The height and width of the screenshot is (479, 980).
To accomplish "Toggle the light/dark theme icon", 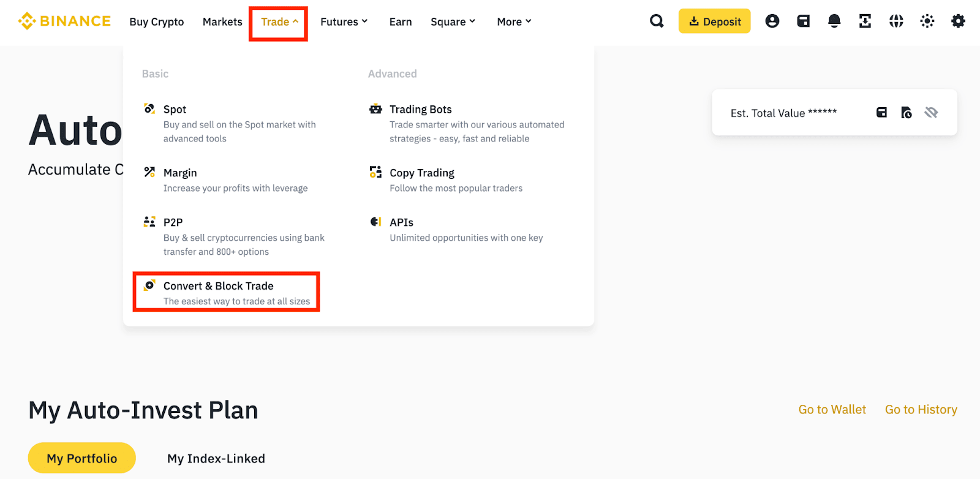I will coord(927,21).
